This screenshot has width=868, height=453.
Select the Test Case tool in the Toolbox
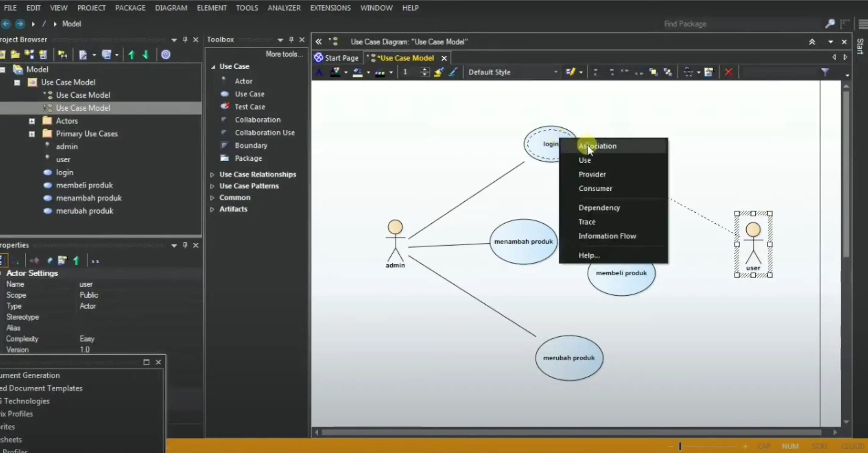tap(249, 106)
